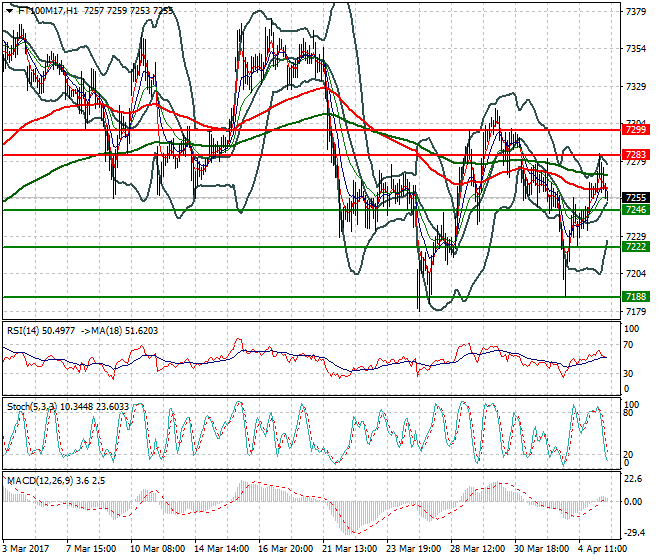Click the 7379 price scale value
This screenshot has width=660, height=560.
click(636, 12)
